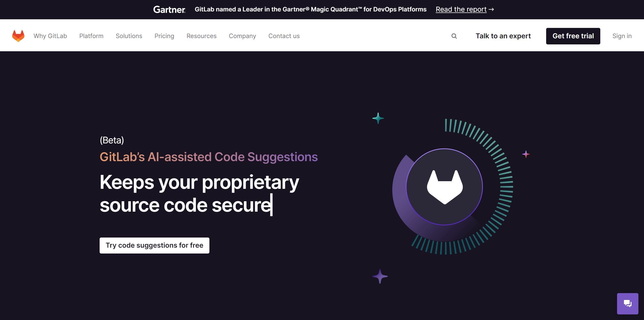Click the Get free trial button
The height and width of the screenshot is (320, 644).
573,36
